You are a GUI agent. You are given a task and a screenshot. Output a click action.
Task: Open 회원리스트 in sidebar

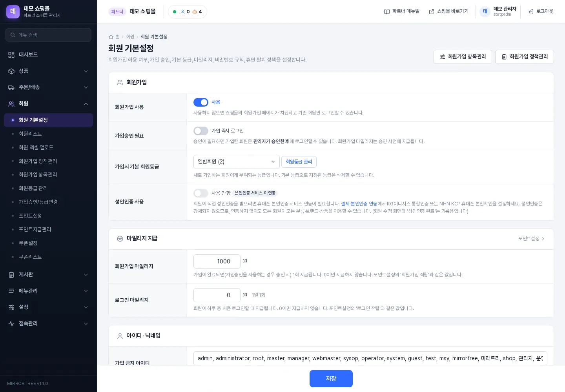point(48,134)
